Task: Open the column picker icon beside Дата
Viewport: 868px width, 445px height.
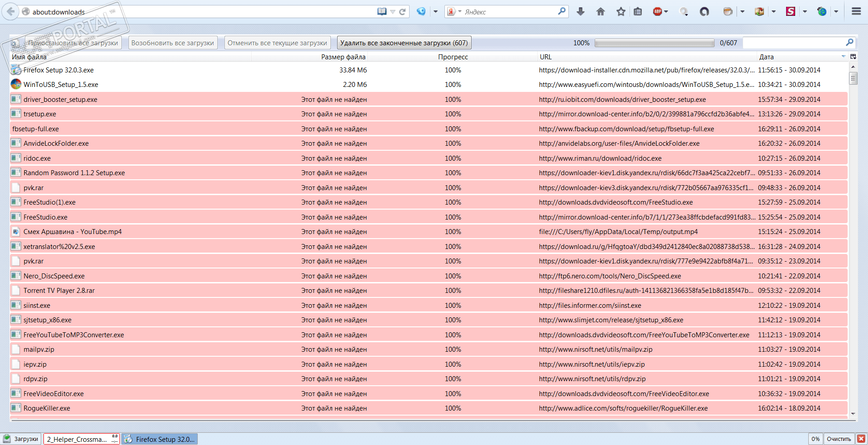Action: [853, 57]
